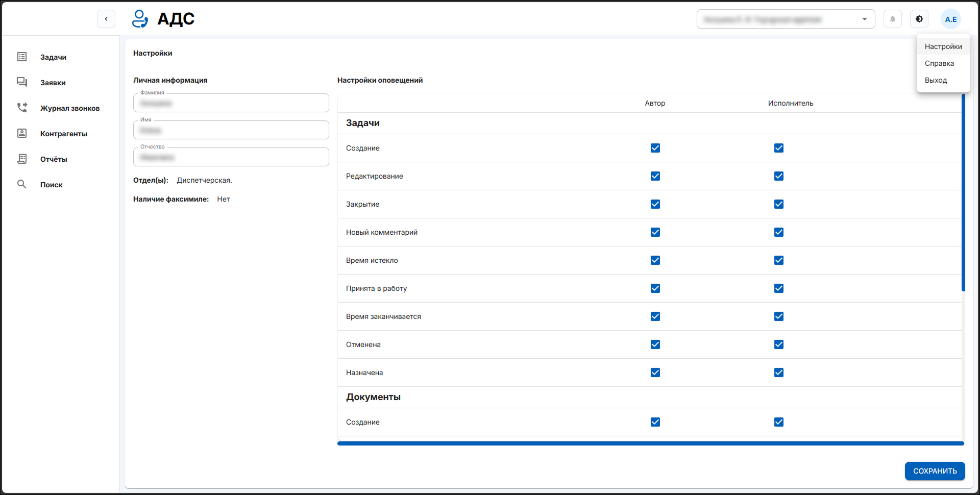Image resolution: width=980 pixels, height=495 pixels.
Task: Click the Заявки chat icon in sidebar
Action: click(22, 82)
